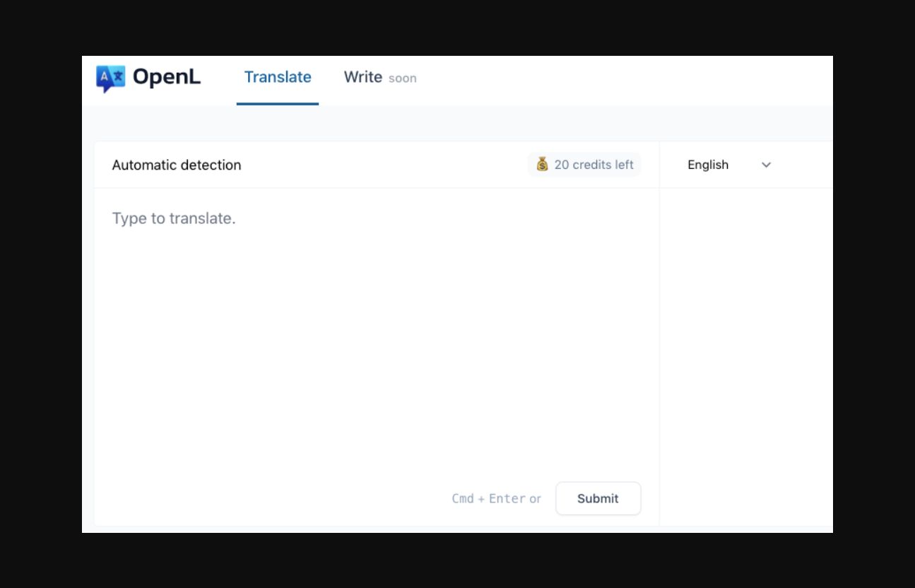Click the OpenL brand name text

(167, 77)
